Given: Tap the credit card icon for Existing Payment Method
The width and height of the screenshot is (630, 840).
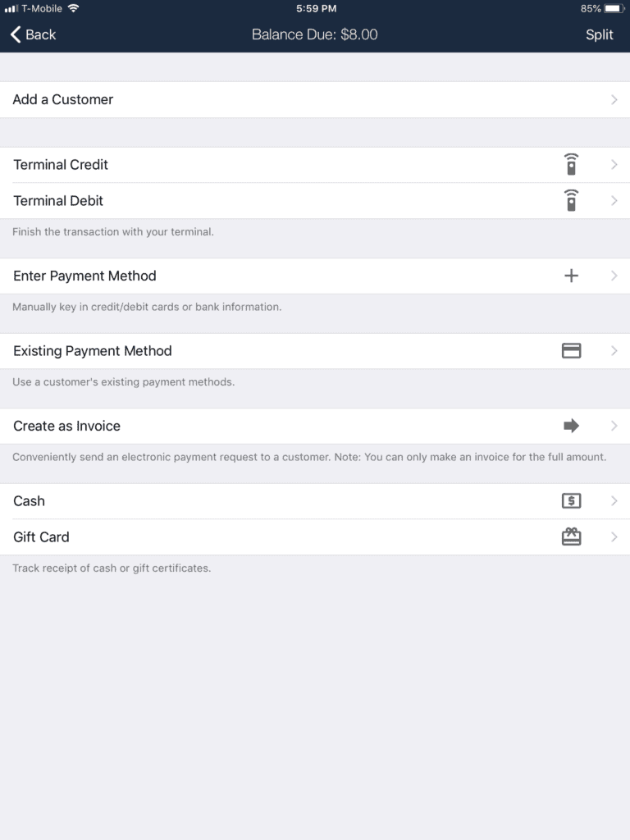Looking at the screenshot, I should pyautogui.click(x=571, y=350).
